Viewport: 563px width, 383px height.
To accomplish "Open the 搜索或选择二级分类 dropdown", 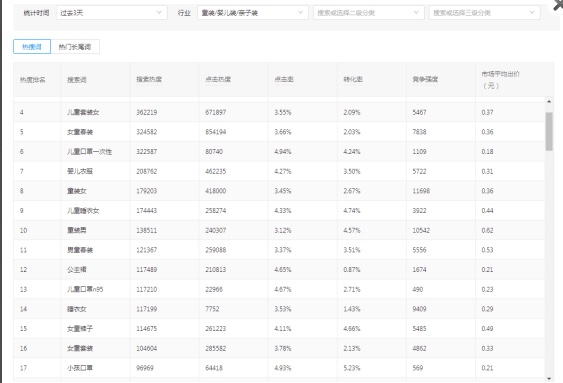I will pyautogui.click(x=368, y=13).
